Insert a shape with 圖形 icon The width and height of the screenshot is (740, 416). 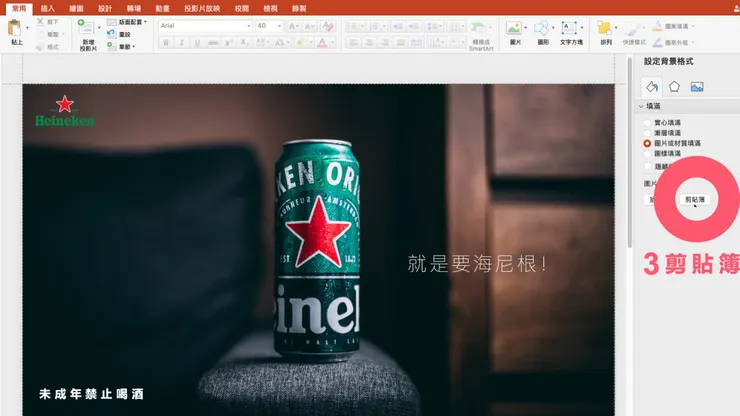[x=541, y=28]
